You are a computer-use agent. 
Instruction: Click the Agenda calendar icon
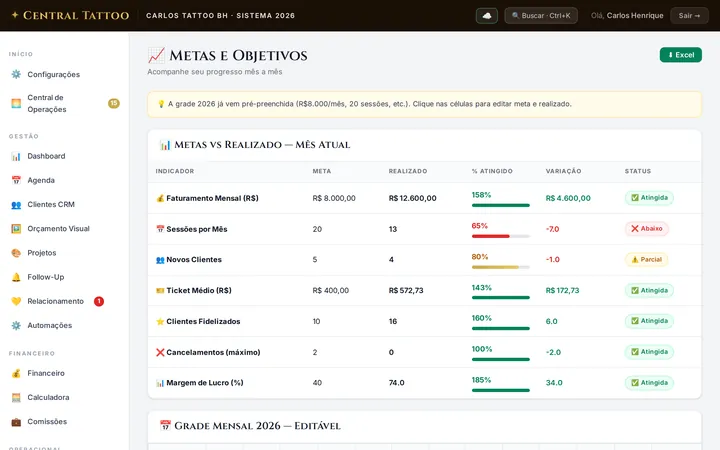(x=16, y=180)
